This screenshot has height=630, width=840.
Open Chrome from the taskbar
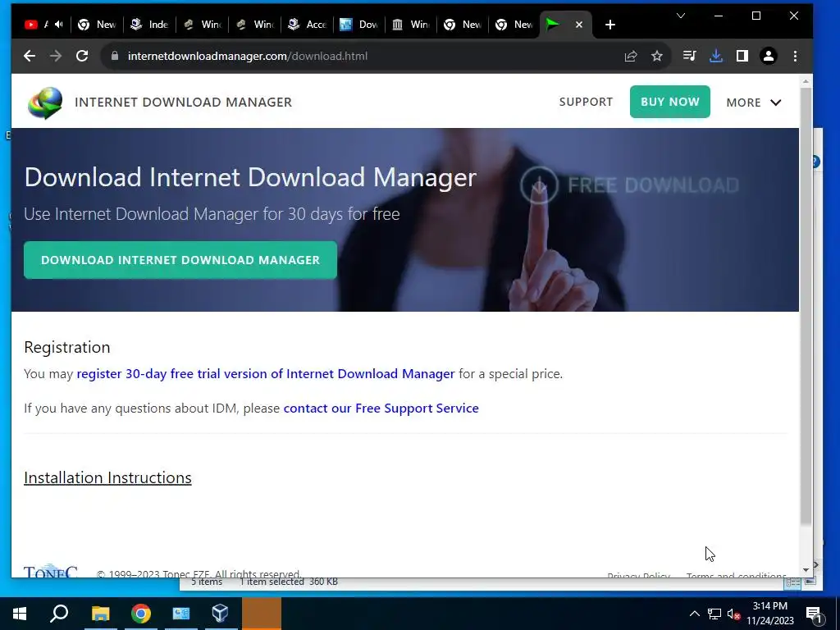pyautogui.click(x=140, y=614)
